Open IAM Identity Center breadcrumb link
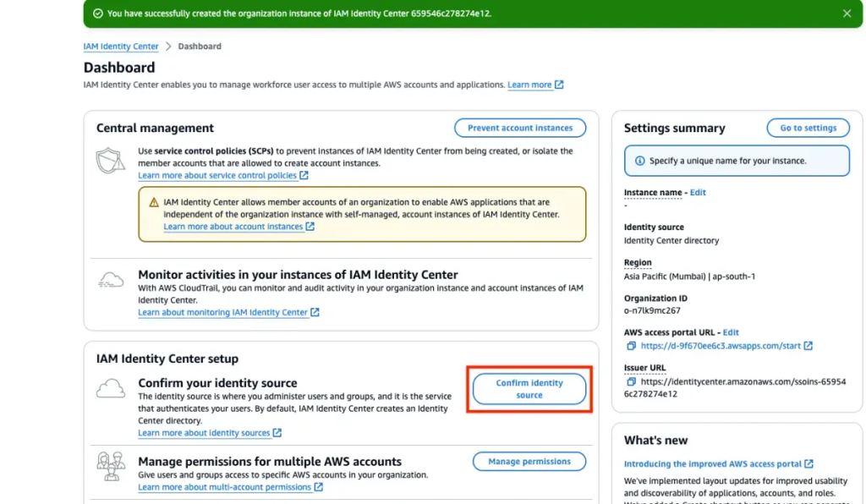Image resolution: width=866 pixels, height=504 pixels. pos(121,47)
